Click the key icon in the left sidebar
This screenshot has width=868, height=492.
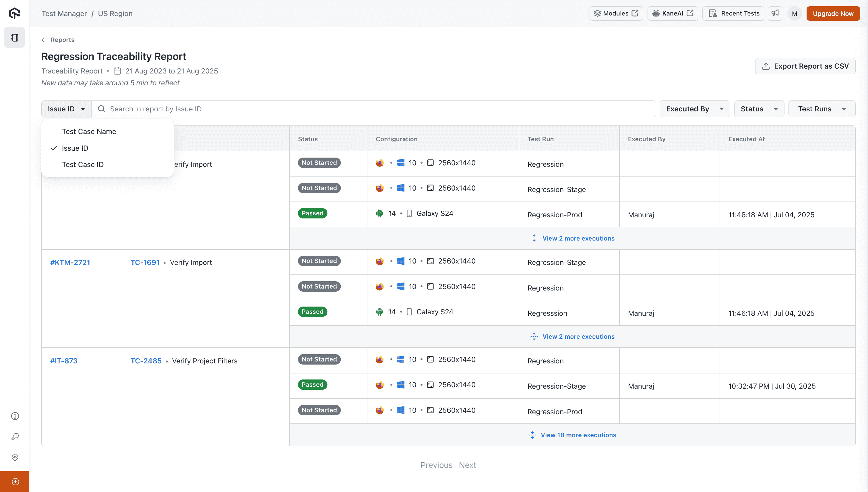[15, 436]
